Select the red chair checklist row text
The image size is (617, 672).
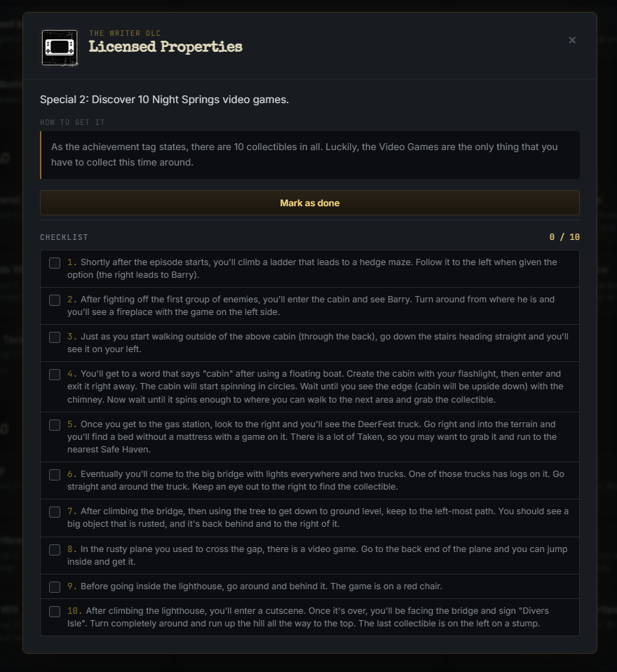click(x=255, y=586)
